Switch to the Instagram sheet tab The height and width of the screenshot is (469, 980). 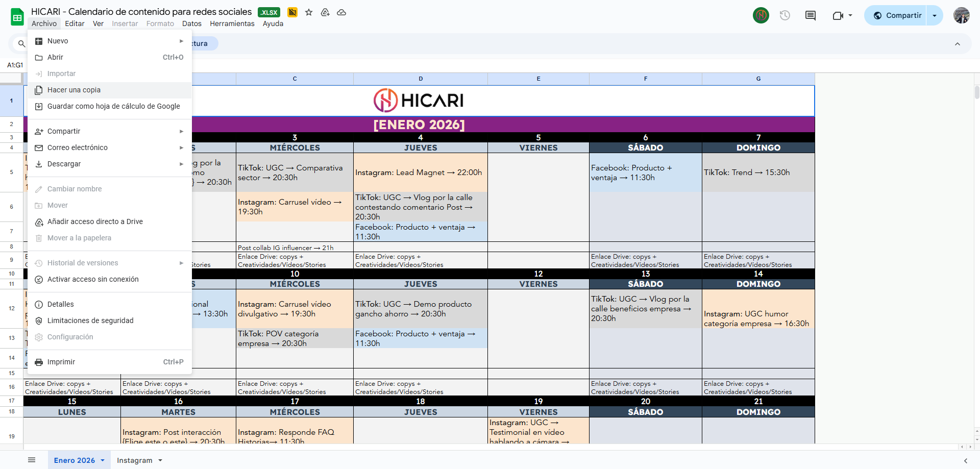coord(135,460)
